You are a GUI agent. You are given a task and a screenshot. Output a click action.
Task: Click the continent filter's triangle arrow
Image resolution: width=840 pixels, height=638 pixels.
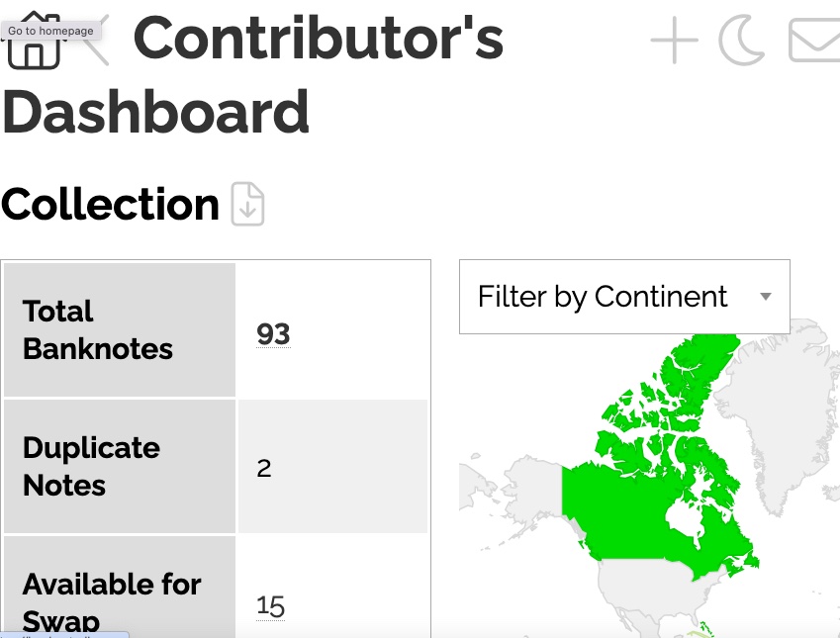[x=765, y=297]
